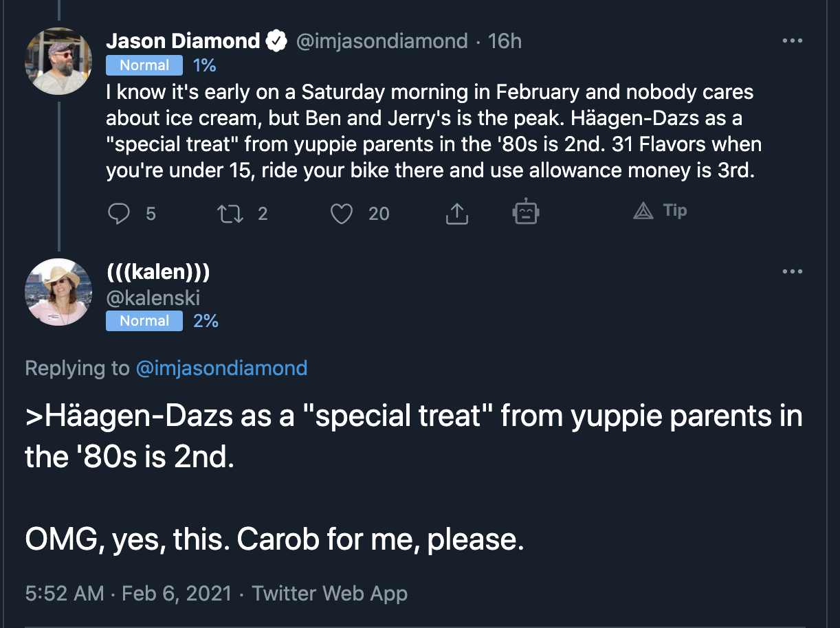Click the (((kalen))) display name
The height and width of the screenshot is (628, 840).
pos(158,272)
